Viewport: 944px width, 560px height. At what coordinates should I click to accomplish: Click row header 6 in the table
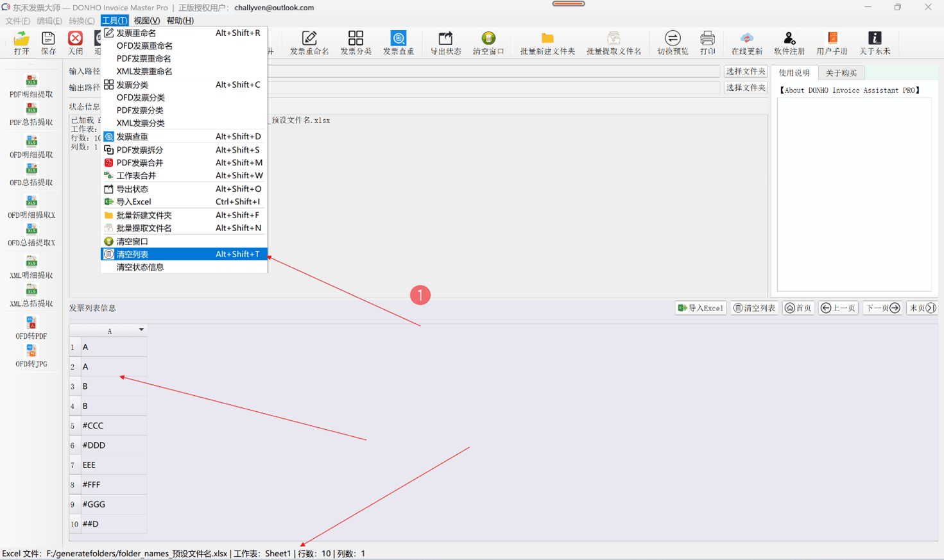point(74,445)
